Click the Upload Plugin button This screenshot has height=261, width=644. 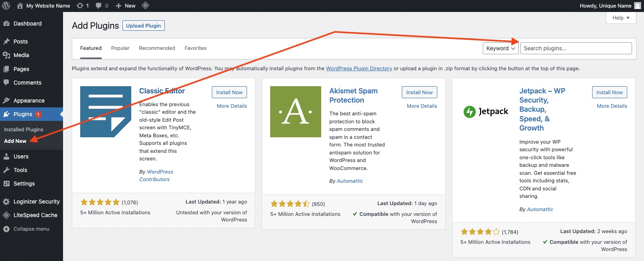(144, 26)
